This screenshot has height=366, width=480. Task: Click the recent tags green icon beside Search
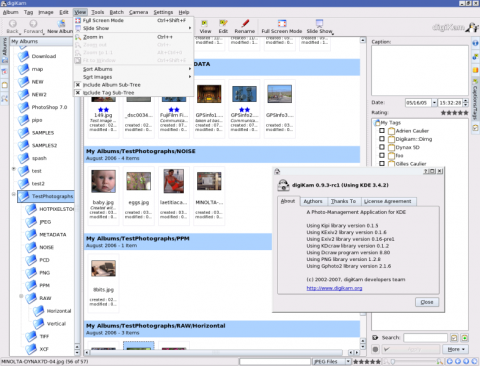point(465,338)
